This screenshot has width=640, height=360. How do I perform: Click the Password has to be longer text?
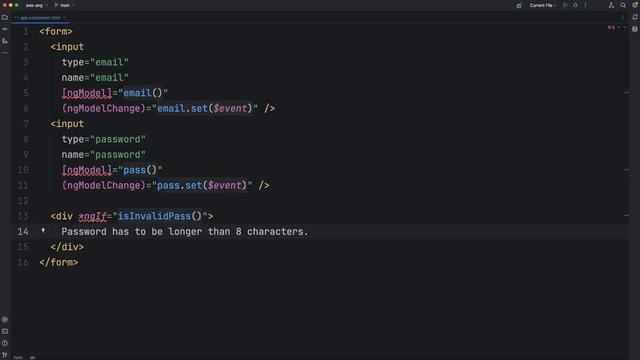185,231
